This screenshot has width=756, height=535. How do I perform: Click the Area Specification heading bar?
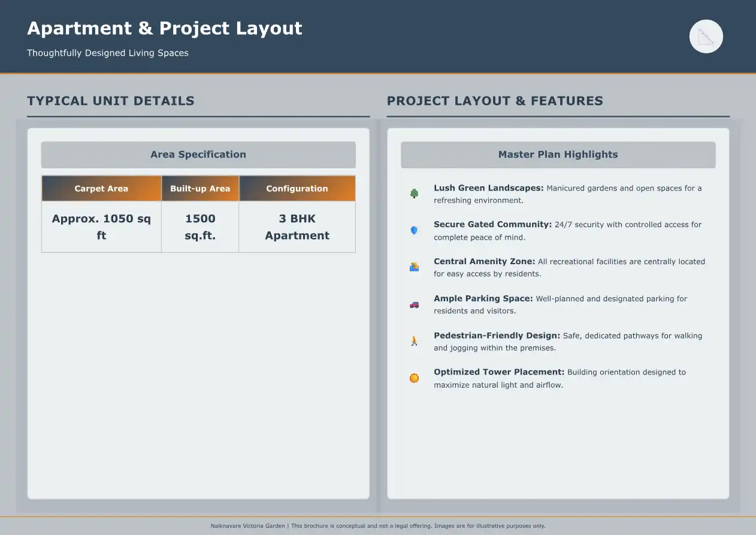(x=198, y=155)
